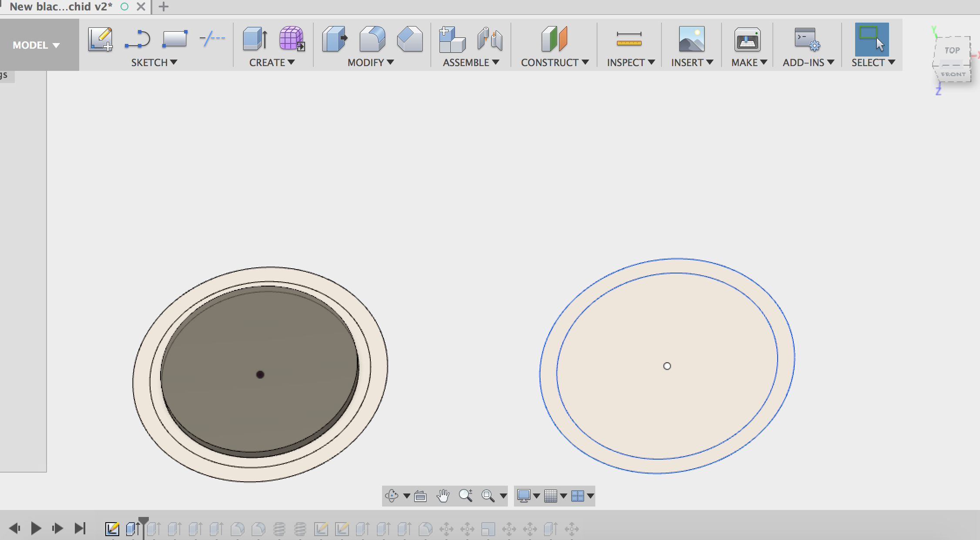Activate the Select tool icon
This screenshot has height=540, width=980.
[872, 39]
